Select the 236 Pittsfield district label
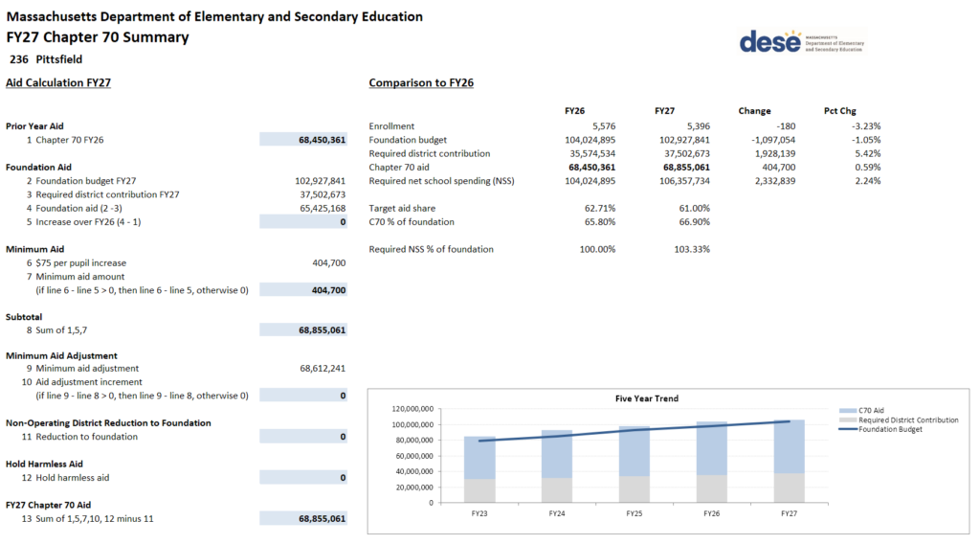 pyautogui.click(x=46, y=59)
